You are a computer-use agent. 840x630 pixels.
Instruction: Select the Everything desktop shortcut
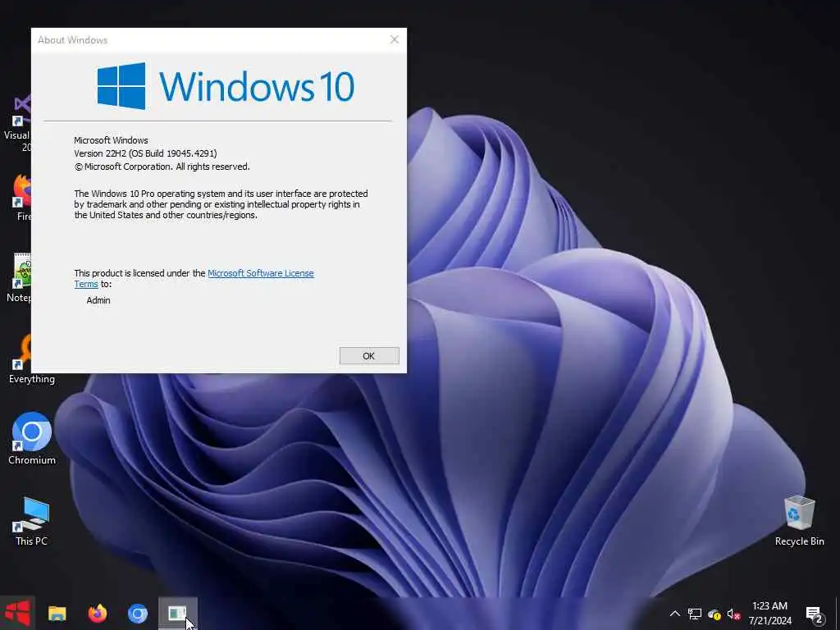[21, 358]
